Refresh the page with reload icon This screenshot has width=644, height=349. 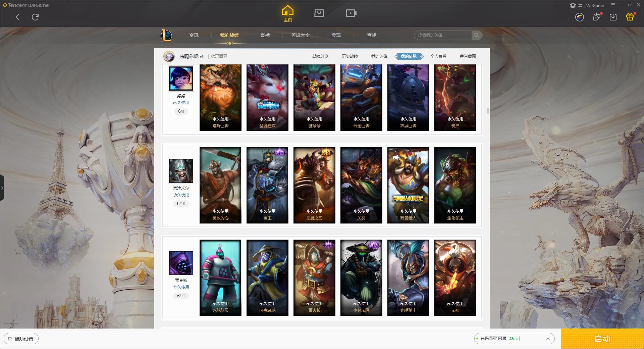pos(35,17)
